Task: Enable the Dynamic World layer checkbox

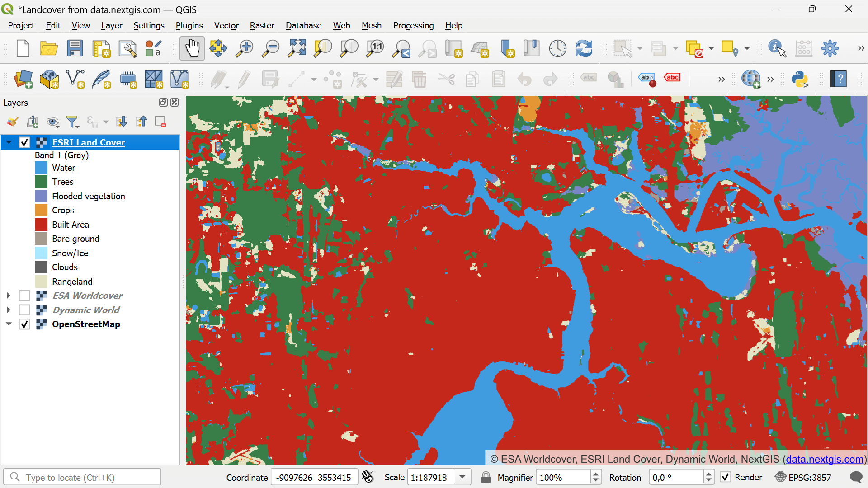Action: [x=24, y=310]
